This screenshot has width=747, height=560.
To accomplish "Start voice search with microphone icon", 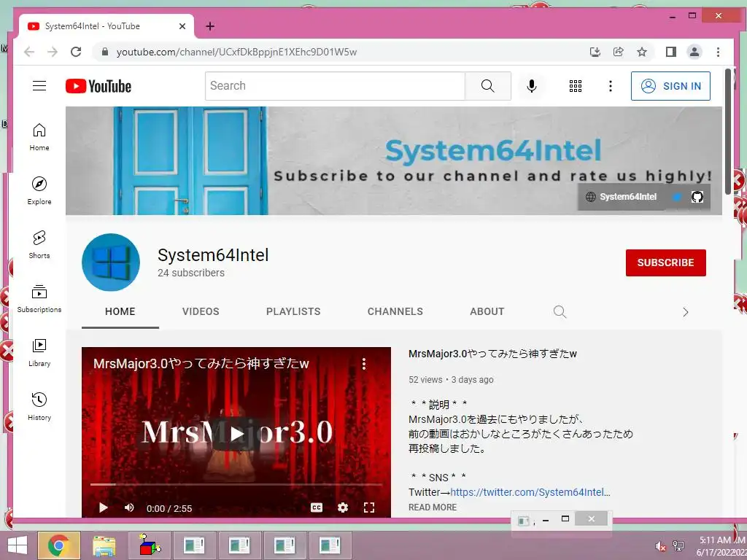I will tap(532, 86).
